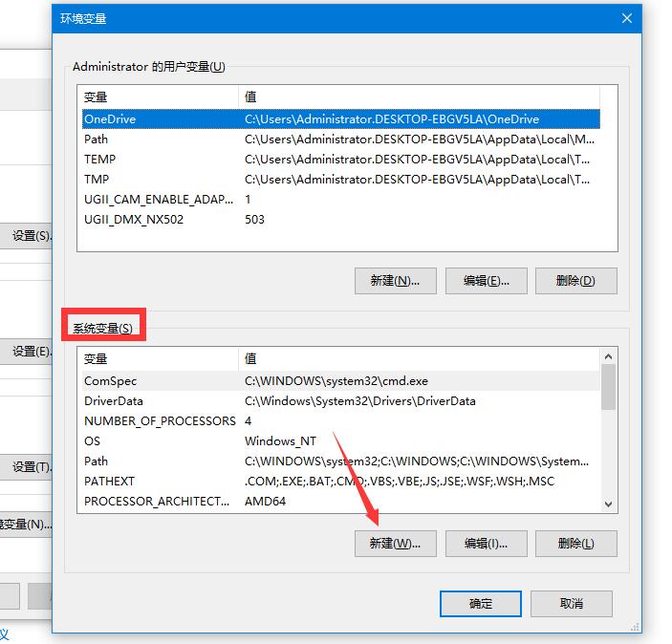Click 删除(D) under user variables
Viewport: 672px width, 644px height.
coord(575,280)
